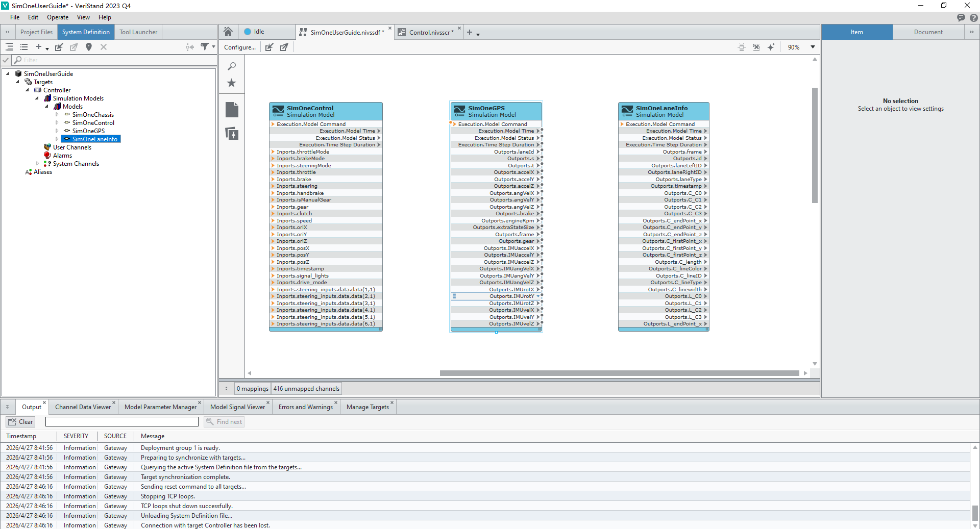
Task: Open the filter options dropdown arrow
Action: [213, 47]
